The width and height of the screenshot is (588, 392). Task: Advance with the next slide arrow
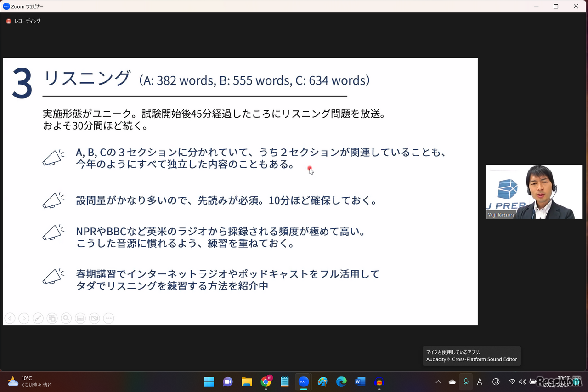(x=24, y=318)
